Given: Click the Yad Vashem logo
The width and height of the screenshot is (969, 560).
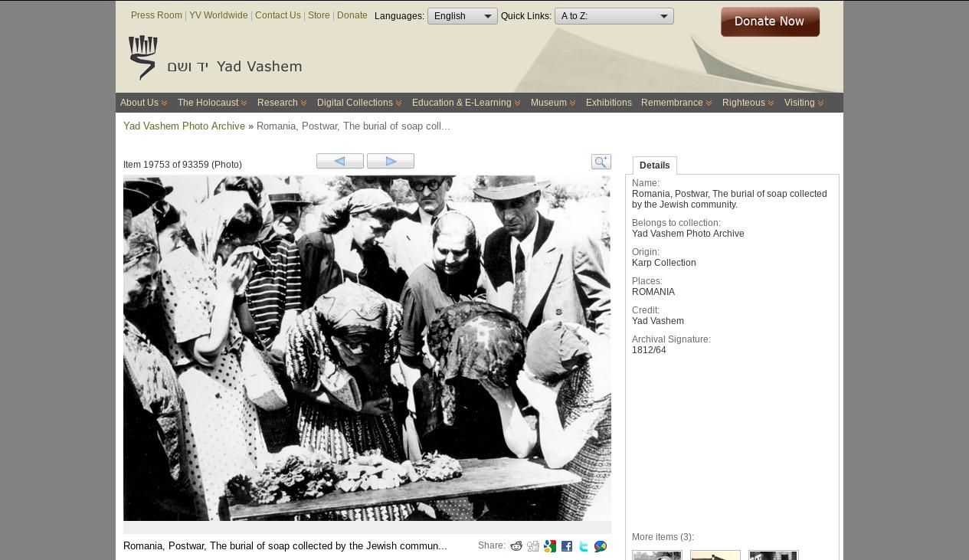Looking at the screenshot, I should (215, 59).
